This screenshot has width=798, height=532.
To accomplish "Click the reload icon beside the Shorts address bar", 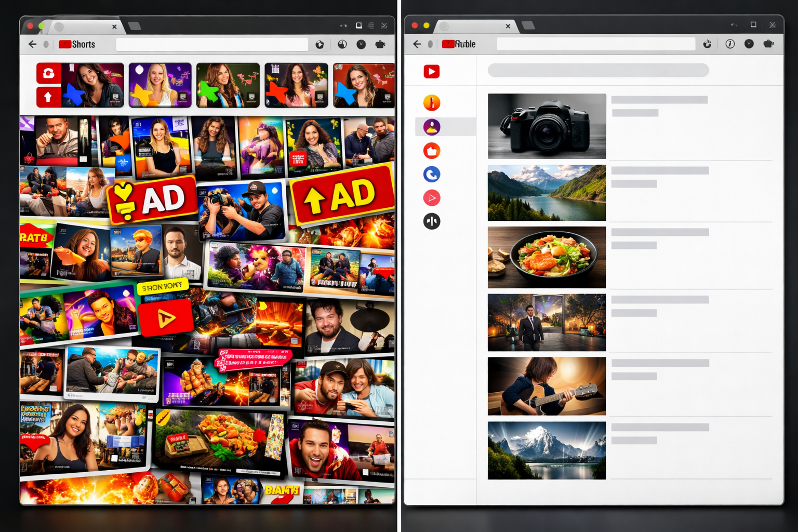I will [x=320, y=45].
